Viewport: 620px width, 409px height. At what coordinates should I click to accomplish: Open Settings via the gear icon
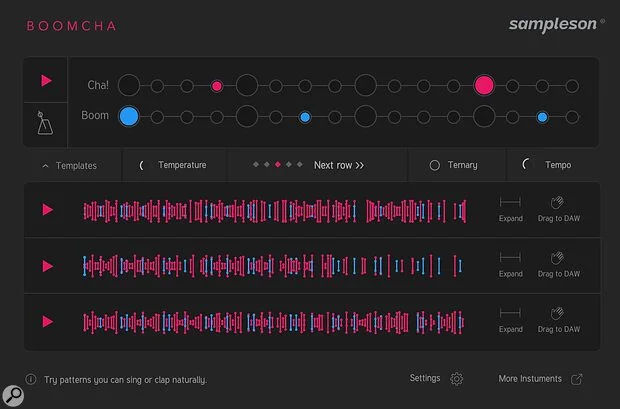pos(456,379)
